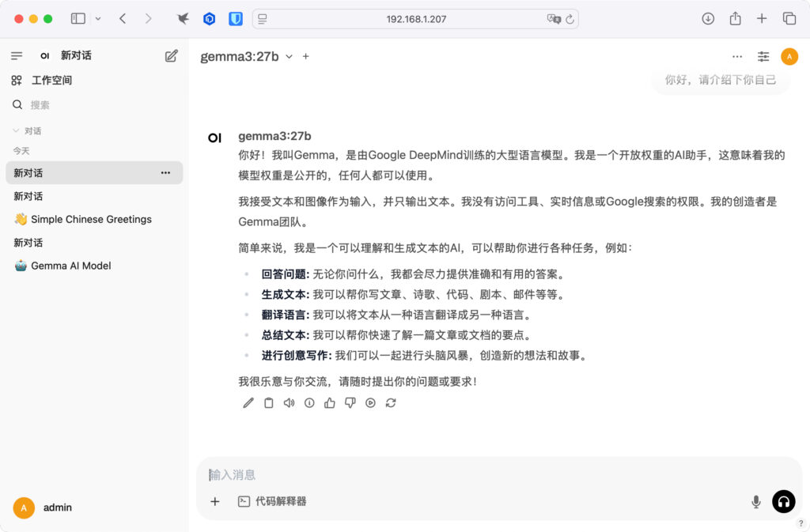Open the Safari sidebar options chevron
The width and height of the screenshot is (810, 532).
pos(98,18)
